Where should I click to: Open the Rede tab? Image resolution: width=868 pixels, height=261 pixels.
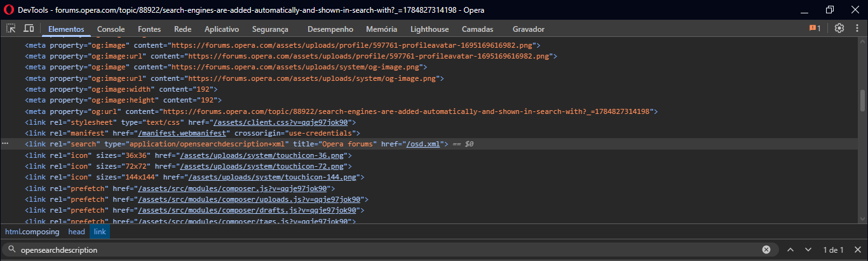(x=182, y=29)
